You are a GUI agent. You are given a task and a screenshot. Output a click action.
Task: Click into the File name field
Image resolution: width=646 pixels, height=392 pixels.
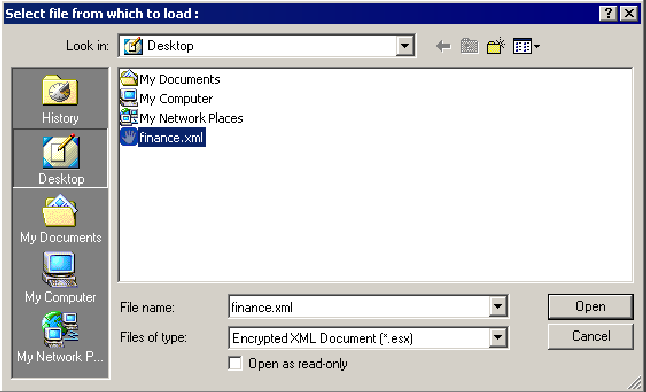click(x=359, y=307)
